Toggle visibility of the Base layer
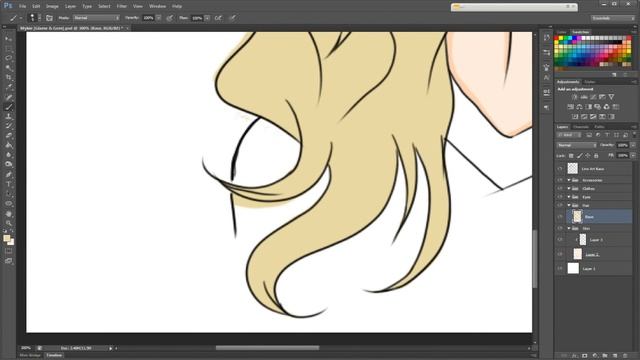The height and width of the screenshot is (360, 640). [x=560, y=217]
